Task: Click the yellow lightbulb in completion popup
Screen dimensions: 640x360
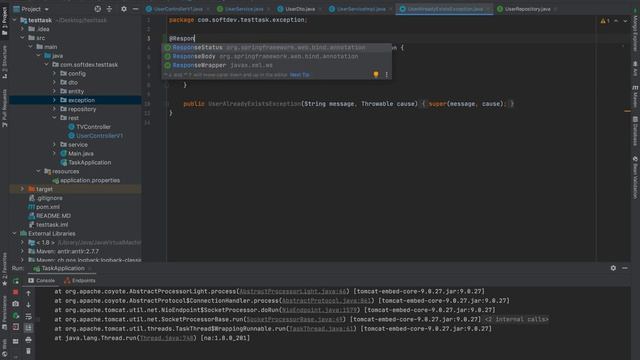Action: coord(376,74)
